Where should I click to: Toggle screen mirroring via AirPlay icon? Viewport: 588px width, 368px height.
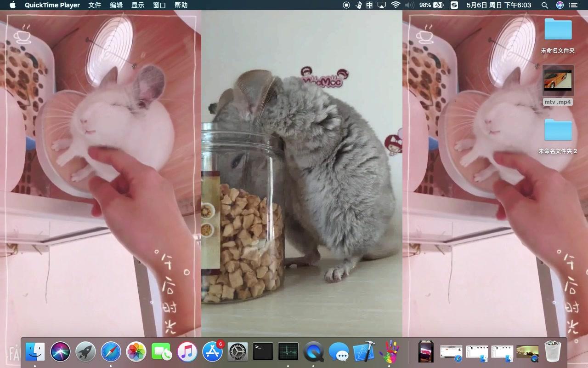[382, 5]
